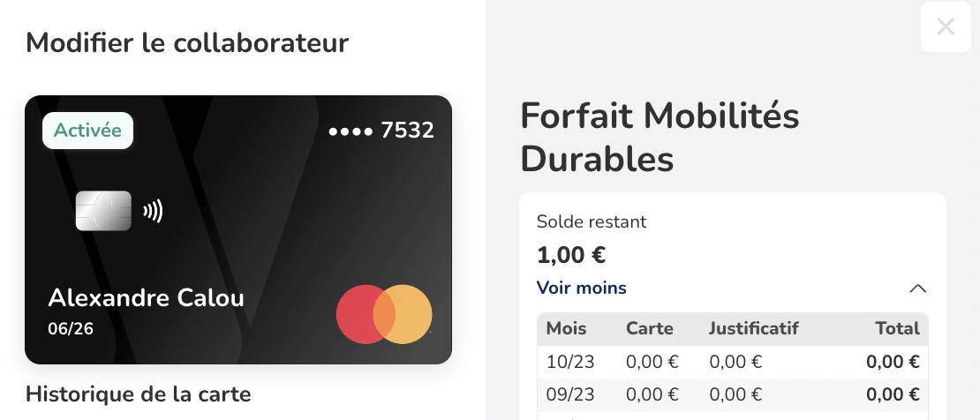The height and width of the screenshot is (420, 980).
Task: Click the Justificatif amount for 09/23
Action: click(735, 394)
